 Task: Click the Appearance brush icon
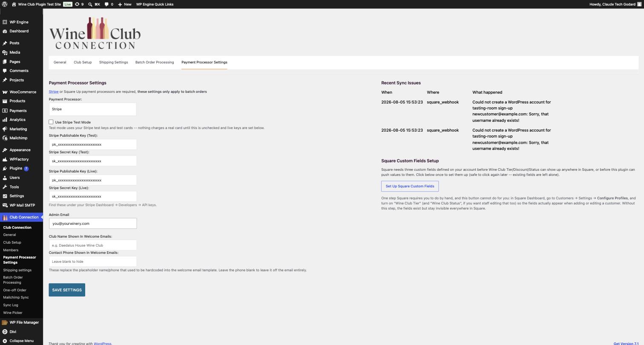tap(5, 150)
